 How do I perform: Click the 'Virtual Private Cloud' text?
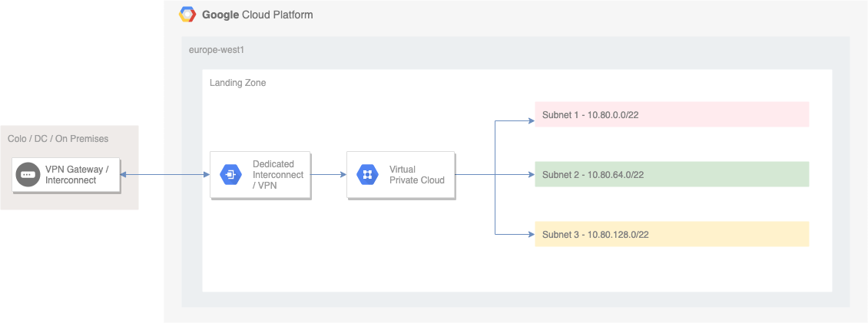pyautogui.click(x=417, y=175)
